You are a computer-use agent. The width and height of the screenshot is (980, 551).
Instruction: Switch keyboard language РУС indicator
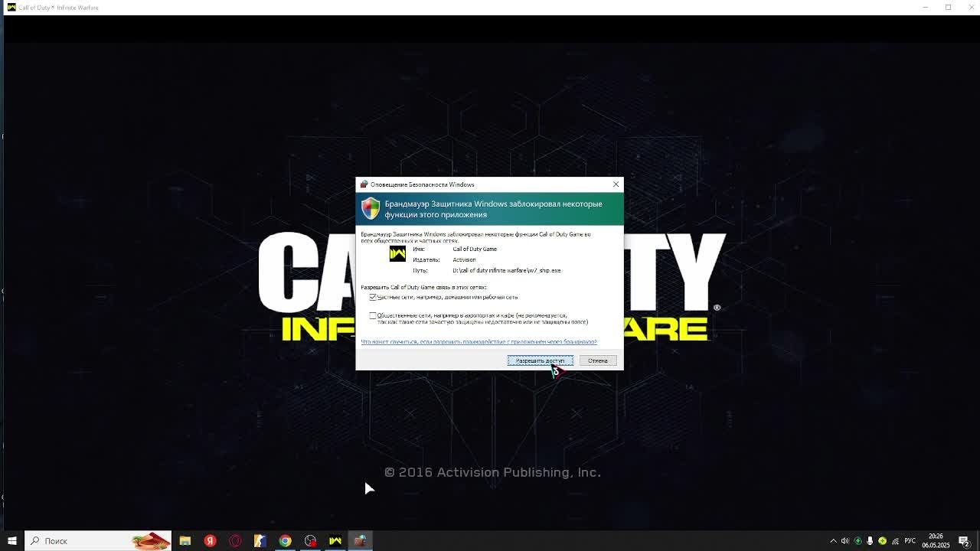click(911, 541)
